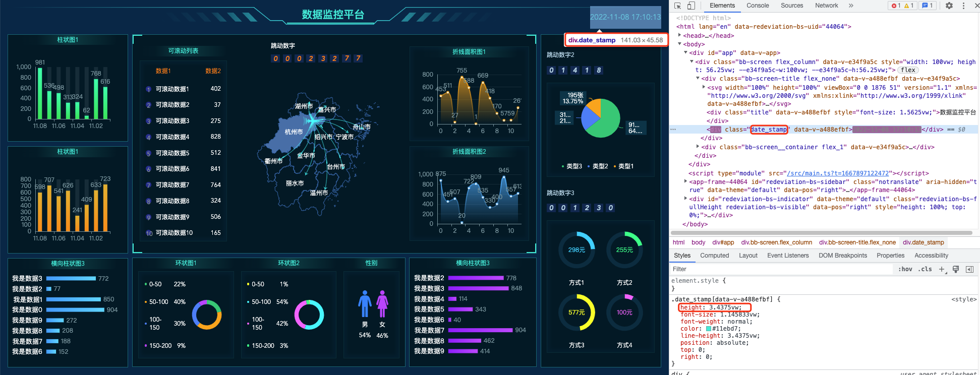Image resolution: width=980 pixels, height=375 pixels.
Task: Click the 2022-11-08 date stamp on dashboard
Action: (x=625, y=17)
